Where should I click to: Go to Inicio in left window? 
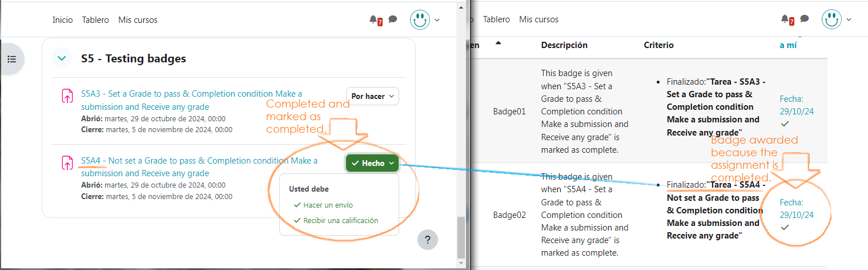click(x=63, y=19)
